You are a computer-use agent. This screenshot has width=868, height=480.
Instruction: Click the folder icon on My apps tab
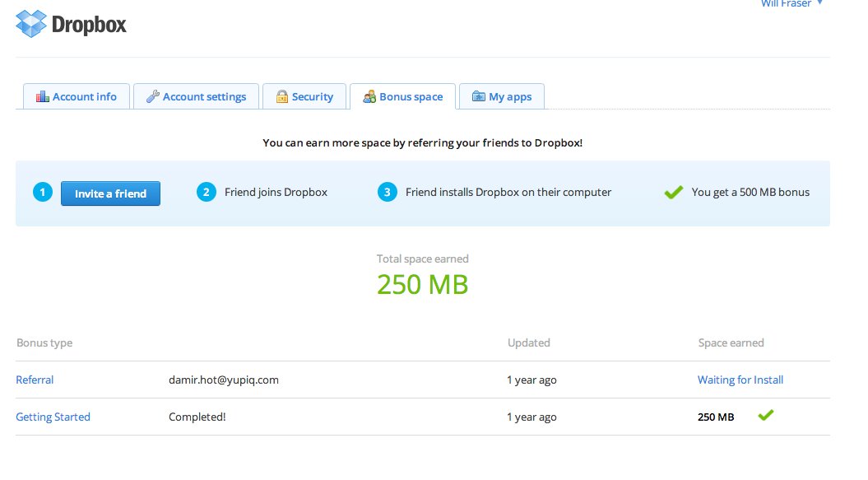478,96
